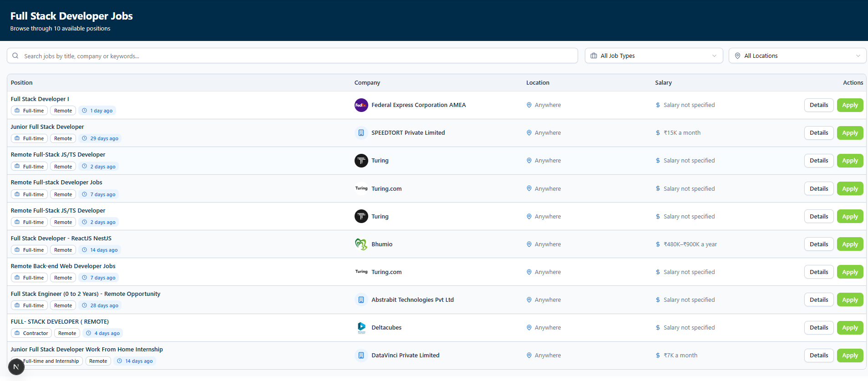Click '₹480K–₹900K a year' salary text
The image size is (868, 381).
690,244
